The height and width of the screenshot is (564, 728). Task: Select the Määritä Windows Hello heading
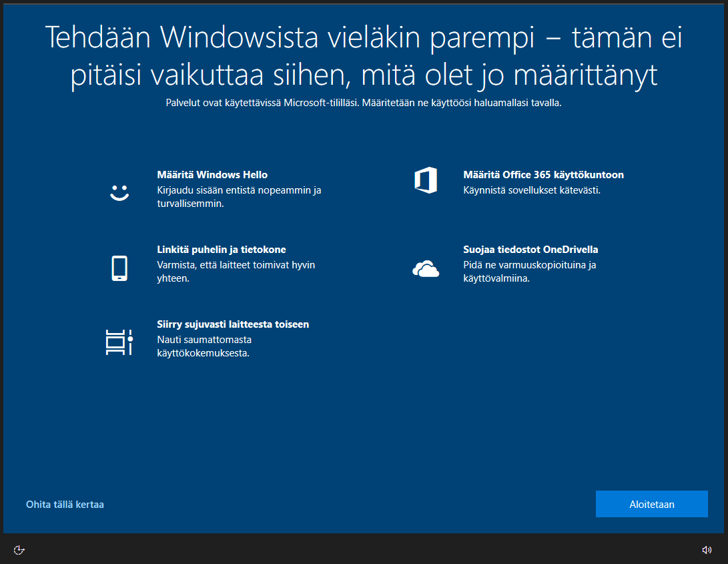coord(212,174)
